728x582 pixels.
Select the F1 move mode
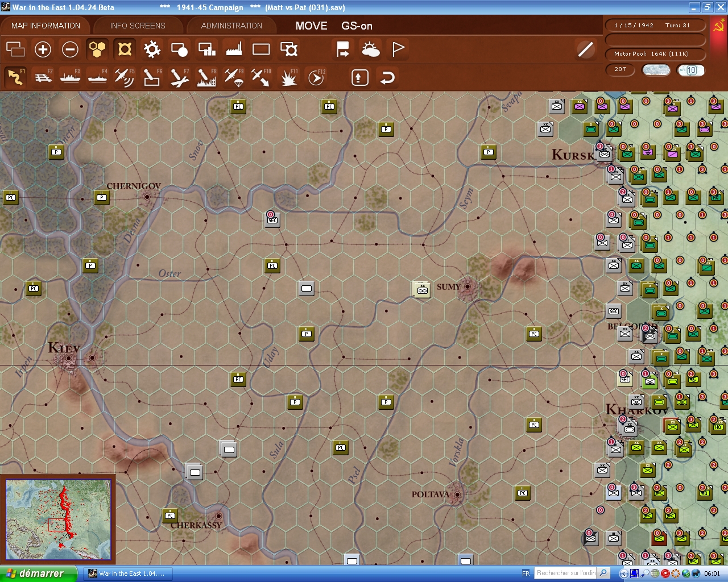(x=15, y=77)
